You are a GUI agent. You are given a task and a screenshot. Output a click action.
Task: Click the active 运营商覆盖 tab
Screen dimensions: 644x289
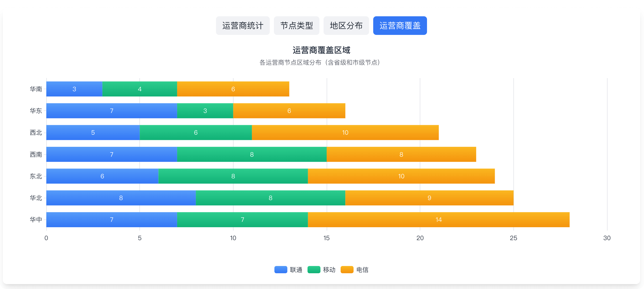(x=400, y=26)
